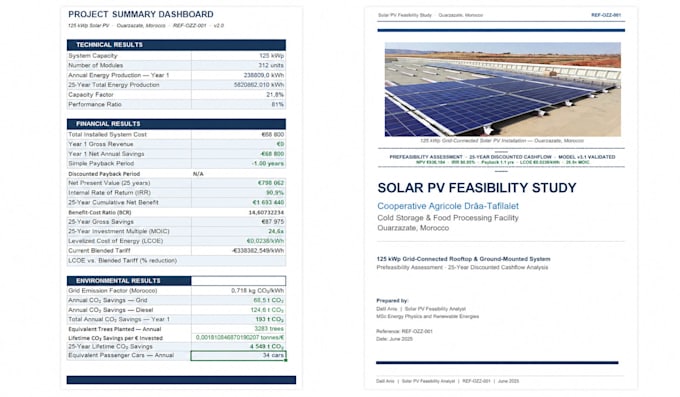Screen dimensions: 680x397
Task: Select the Prepared by label
Action: (x=392, y=300)
